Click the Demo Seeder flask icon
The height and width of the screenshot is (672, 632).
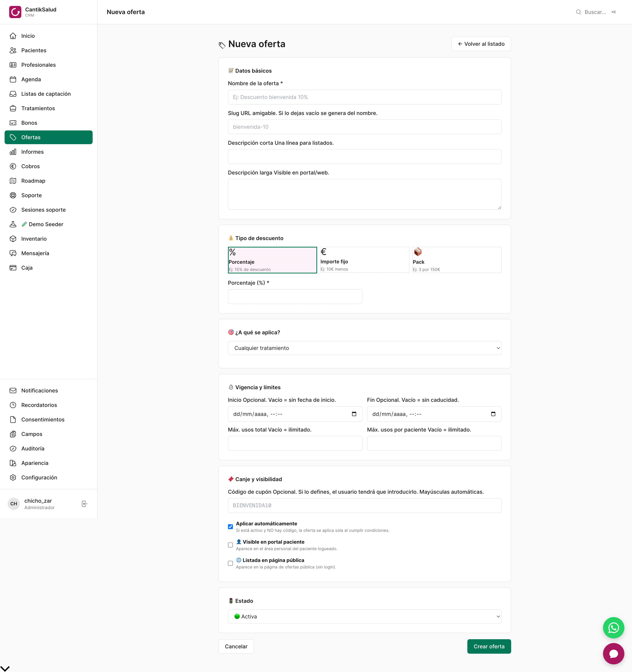(13, 224)
